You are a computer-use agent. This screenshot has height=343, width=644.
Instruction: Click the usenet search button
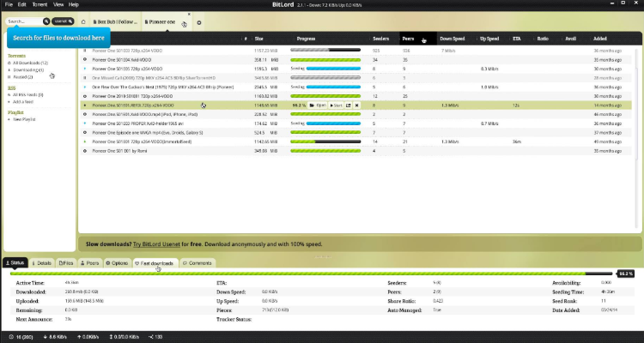63,21
